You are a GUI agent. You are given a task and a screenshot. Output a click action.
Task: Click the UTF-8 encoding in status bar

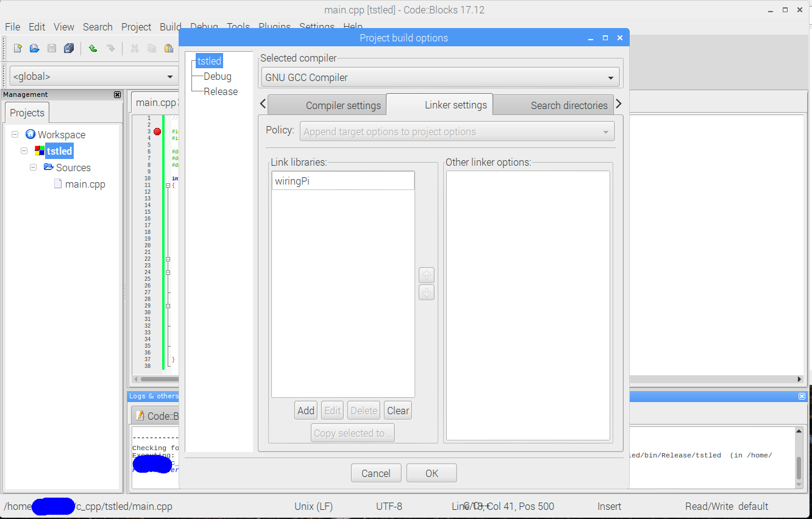click(x=389, y=506)
